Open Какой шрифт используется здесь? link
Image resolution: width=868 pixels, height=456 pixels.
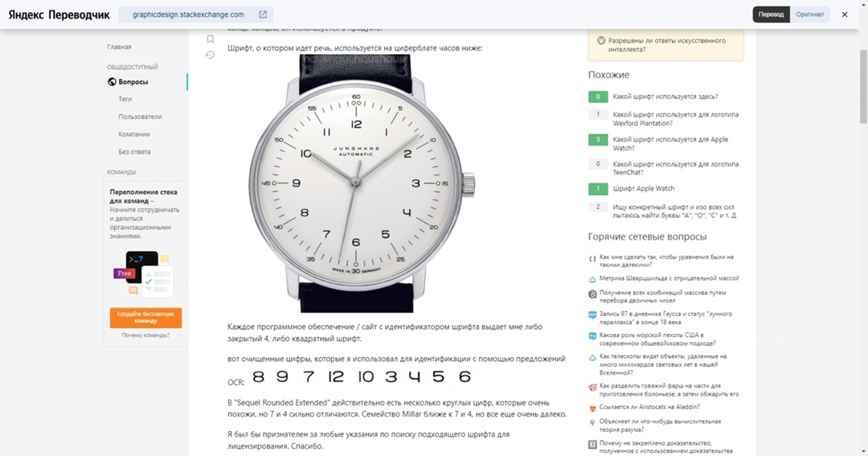click(665, 97)
